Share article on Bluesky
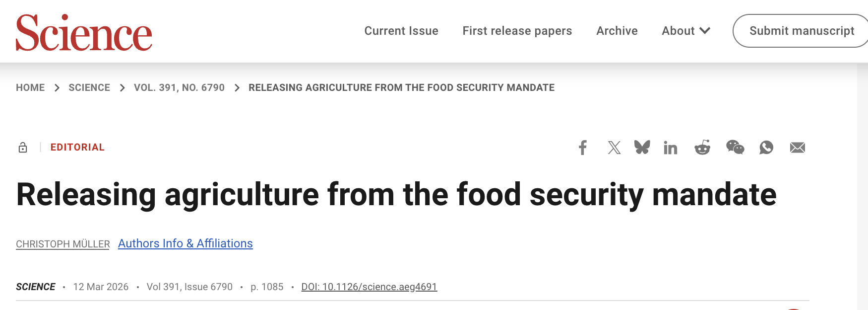Viewport: 868px width, 310px height. (642, 148)
